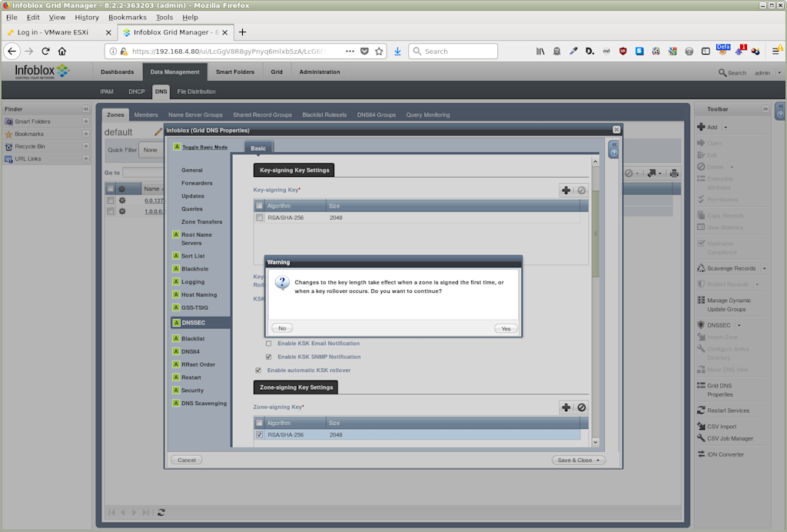This screenshot has height=532, width=787.
Task: Click the Add plus icon in Toolbar
Action: click(x=701, y=127)
